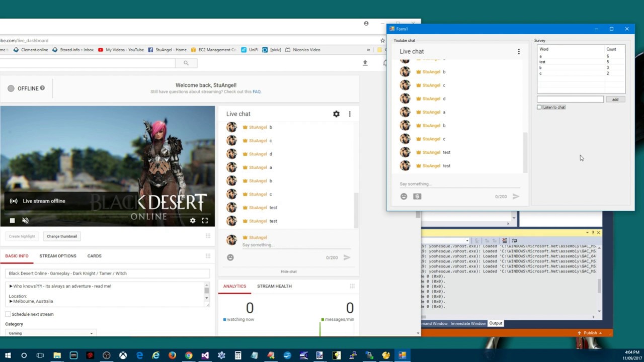Switch to CARDS tab
This screenshot has width=644, height=362.
[x=94, y=256]
